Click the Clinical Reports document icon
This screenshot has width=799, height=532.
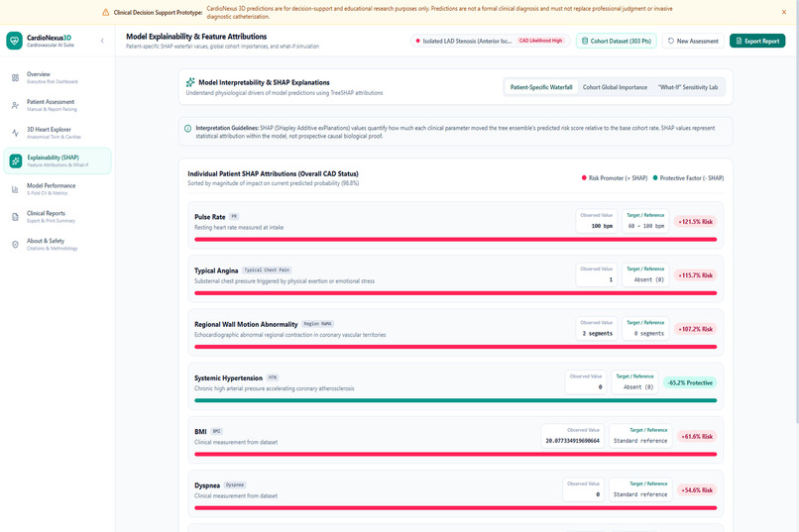pyautogui.click(x=15, y=217)
